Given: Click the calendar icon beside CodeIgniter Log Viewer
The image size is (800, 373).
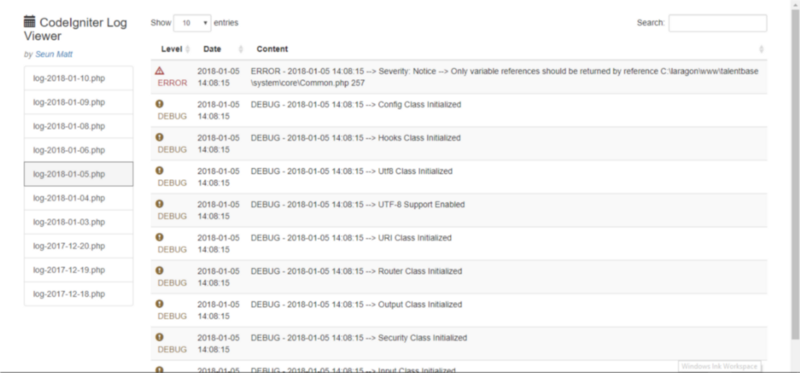Looking at the screenshot, I should (30, 21).
